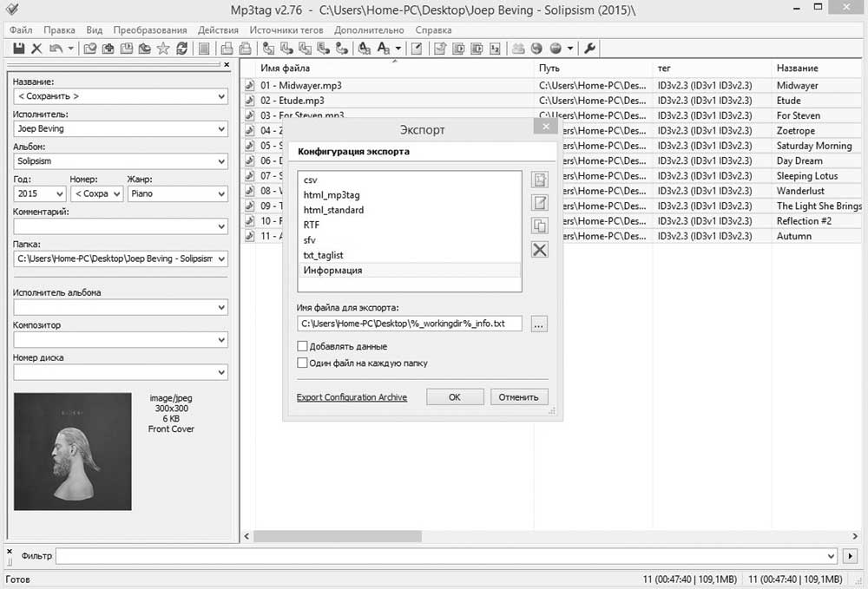Click New export configuration icon in dialog
The image size is (868, 589).
pyautogui.click(x=540, y=180)
